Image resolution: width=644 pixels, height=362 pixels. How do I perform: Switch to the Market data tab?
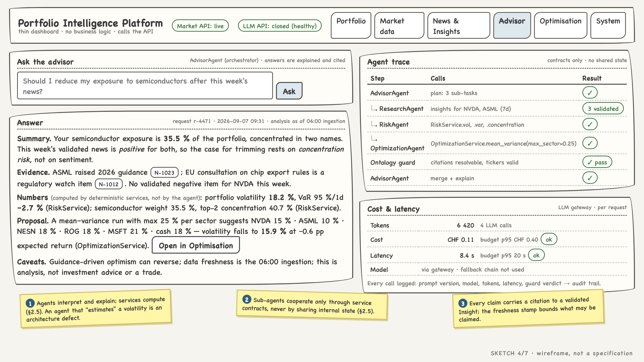[399, 25]
